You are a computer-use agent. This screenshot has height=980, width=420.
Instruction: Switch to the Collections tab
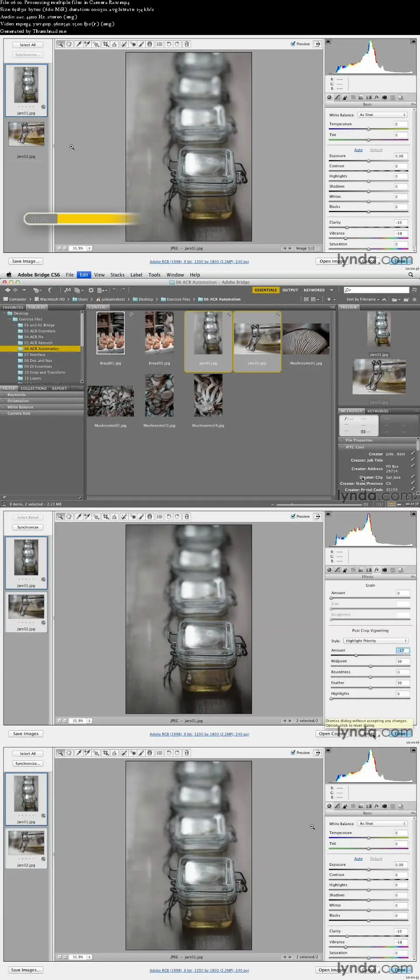pos(33,388)
